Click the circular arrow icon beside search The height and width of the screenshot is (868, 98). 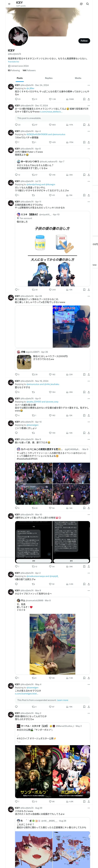(81, 4)
